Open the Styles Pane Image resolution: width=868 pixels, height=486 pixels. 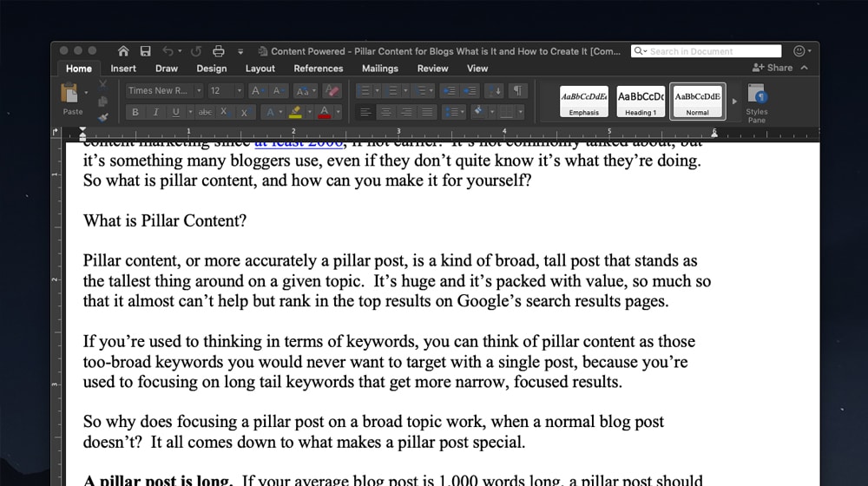pyautogui.click(x=756, y=102)
